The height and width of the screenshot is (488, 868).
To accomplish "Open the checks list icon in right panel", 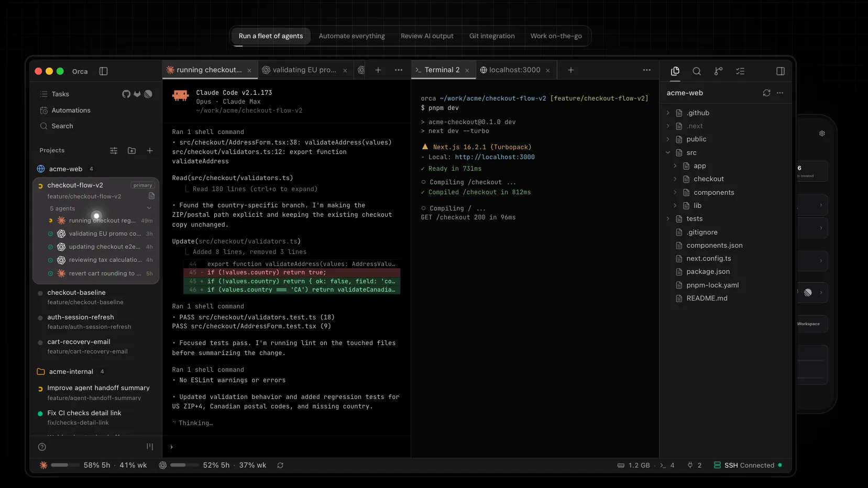I will tap(740, 71).
